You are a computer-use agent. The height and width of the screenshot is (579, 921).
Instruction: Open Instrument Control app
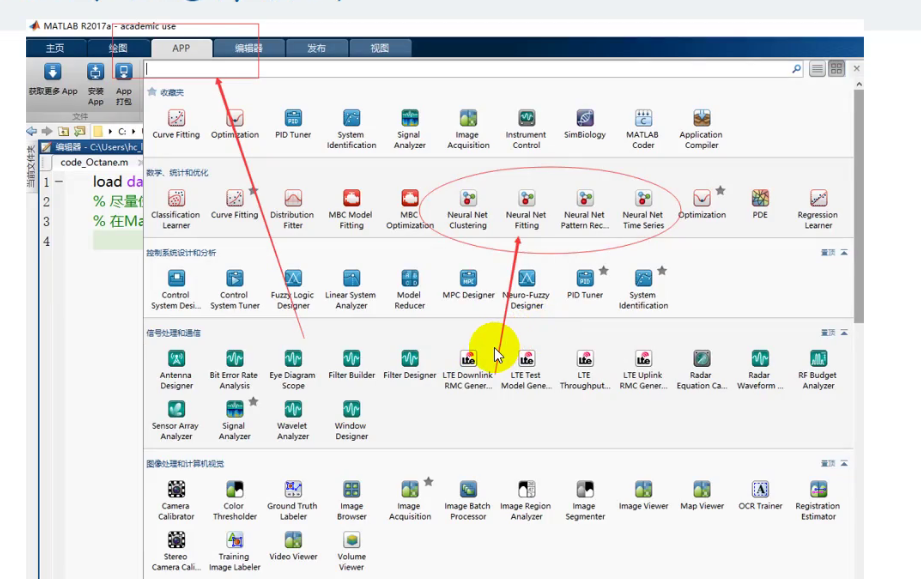pyautogui.click(x=526, y=129)
